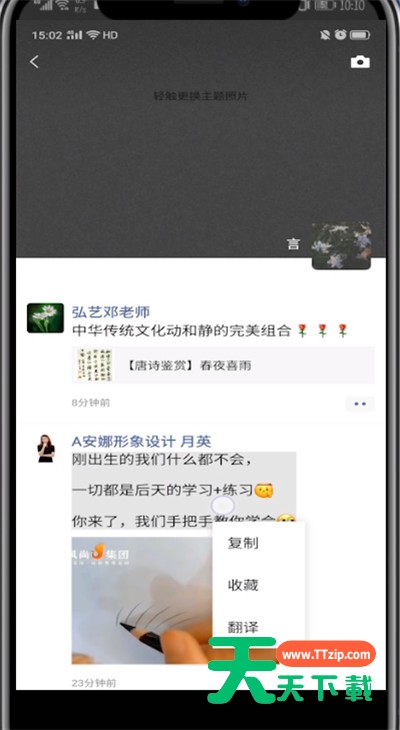
Task: Open A安娜形象设计 月英 name link
Action: 141,441
